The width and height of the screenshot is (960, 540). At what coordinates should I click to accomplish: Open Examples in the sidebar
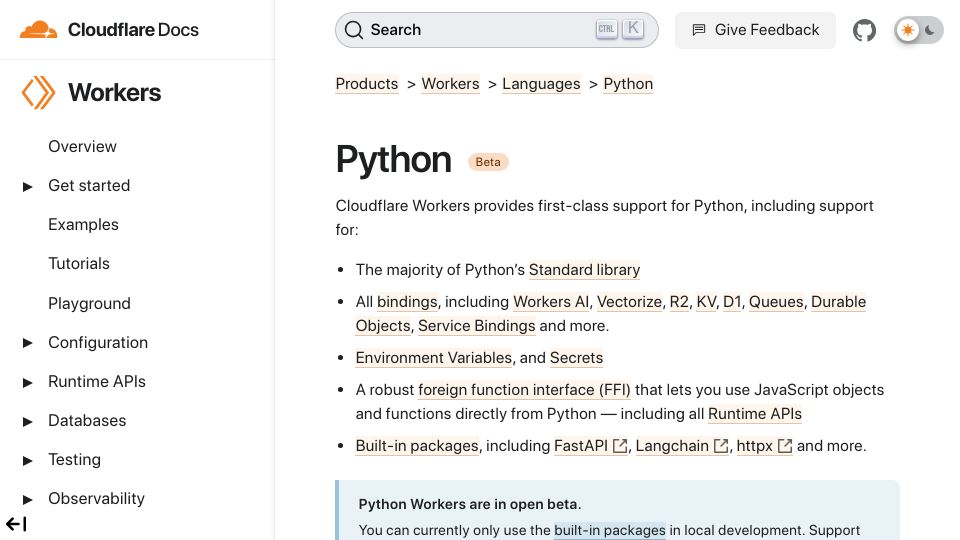83,225
